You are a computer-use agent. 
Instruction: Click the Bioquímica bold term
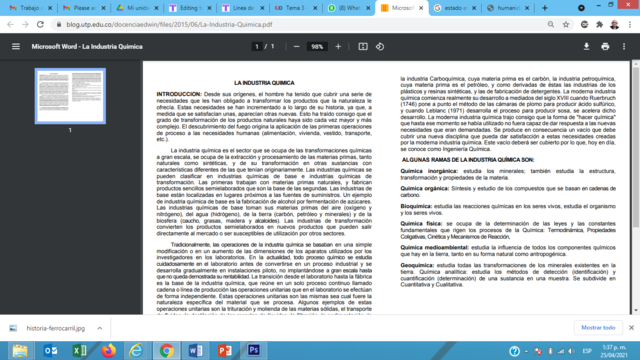(x=416, y=207)
